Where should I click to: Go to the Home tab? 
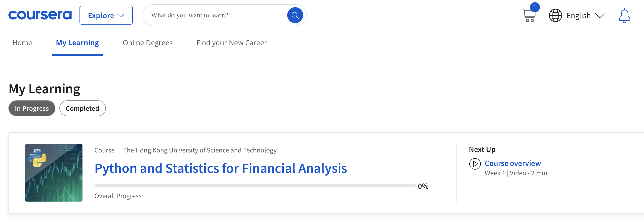tap(22, 43)
